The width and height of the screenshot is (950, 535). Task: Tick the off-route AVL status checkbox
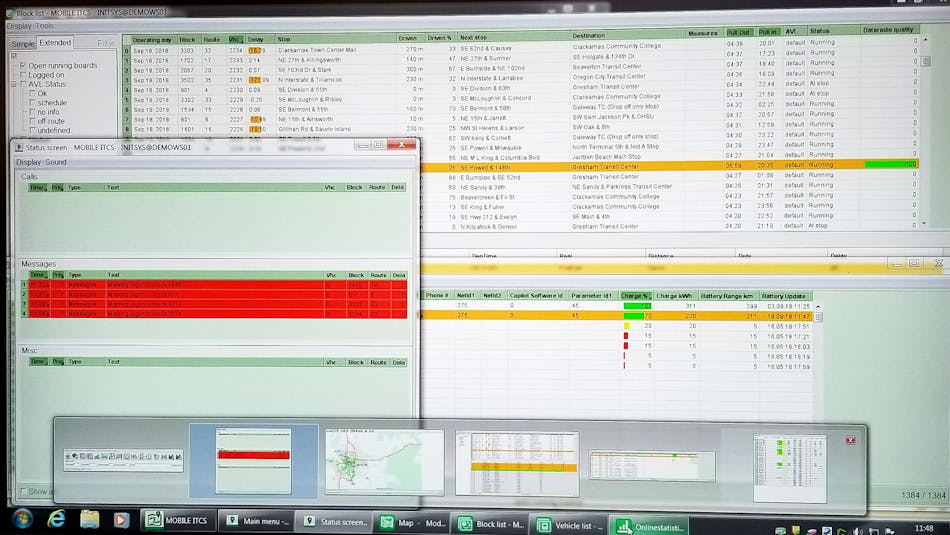point(31,121)
